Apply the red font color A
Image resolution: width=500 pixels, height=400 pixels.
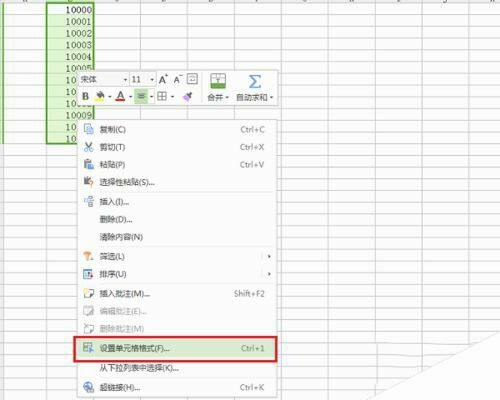[121, 96]
